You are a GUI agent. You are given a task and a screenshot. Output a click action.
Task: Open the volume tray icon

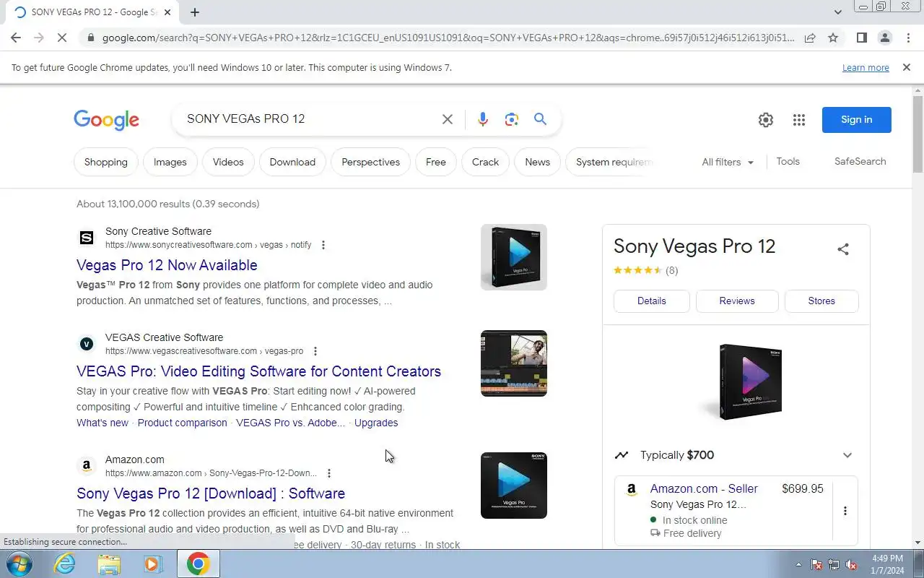(851, 564)
